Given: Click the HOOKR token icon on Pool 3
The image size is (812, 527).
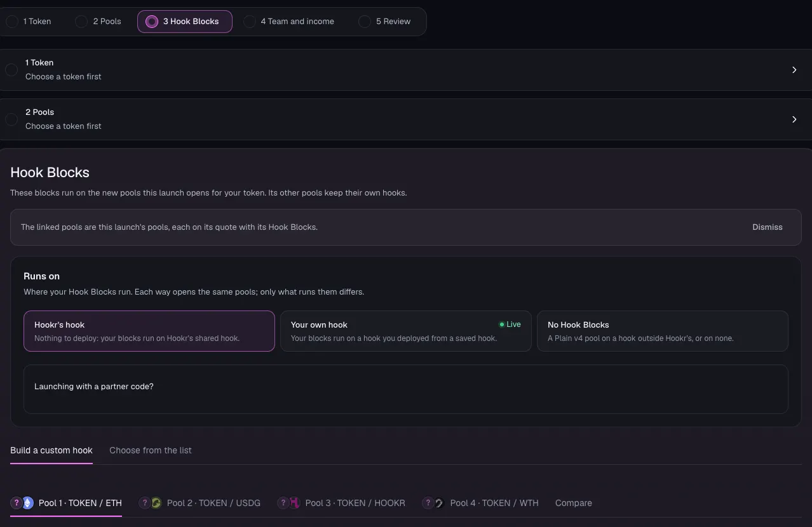Looking at the screenshot, I should (x=294, y=503).
